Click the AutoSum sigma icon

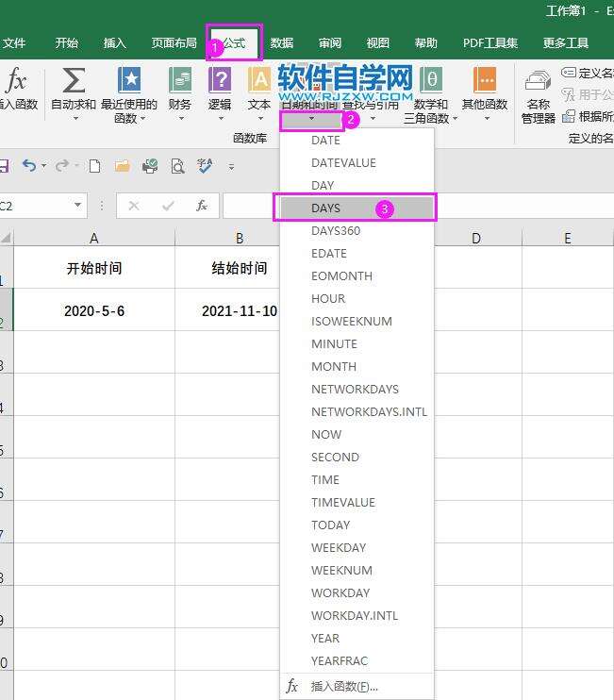pyautogui.click(x=74, y=80)
